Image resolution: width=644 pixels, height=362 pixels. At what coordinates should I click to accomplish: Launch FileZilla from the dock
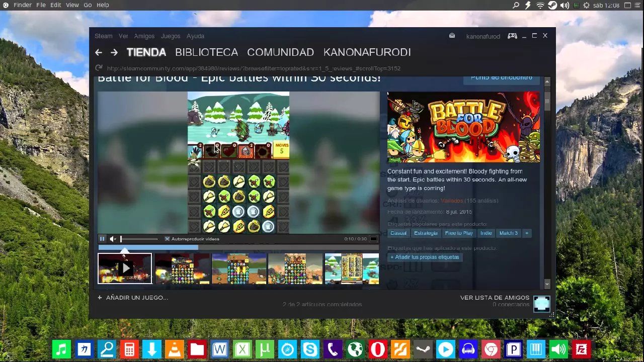tap(582, 349)
